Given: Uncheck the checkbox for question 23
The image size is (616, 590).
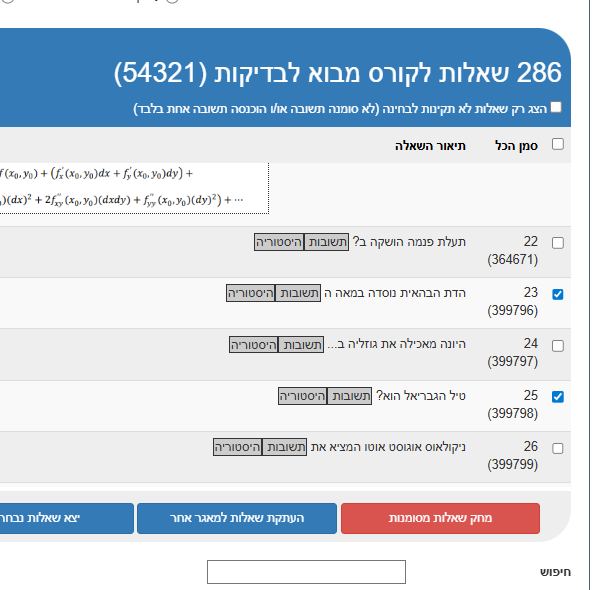Looking at the screenshot, I should click(x=558, y=294).
